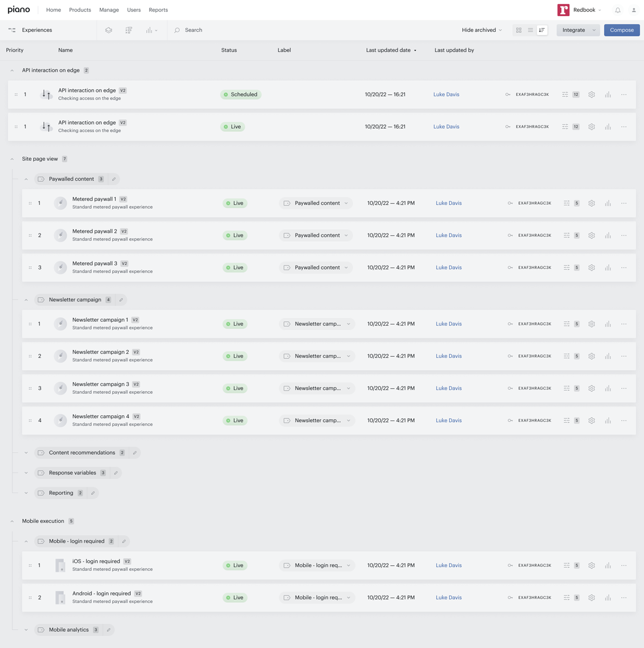Image resolution: width=644 pixels, height=648 pixels.
Task: Click the Search experiences field
Action: (x=193, y=30)
